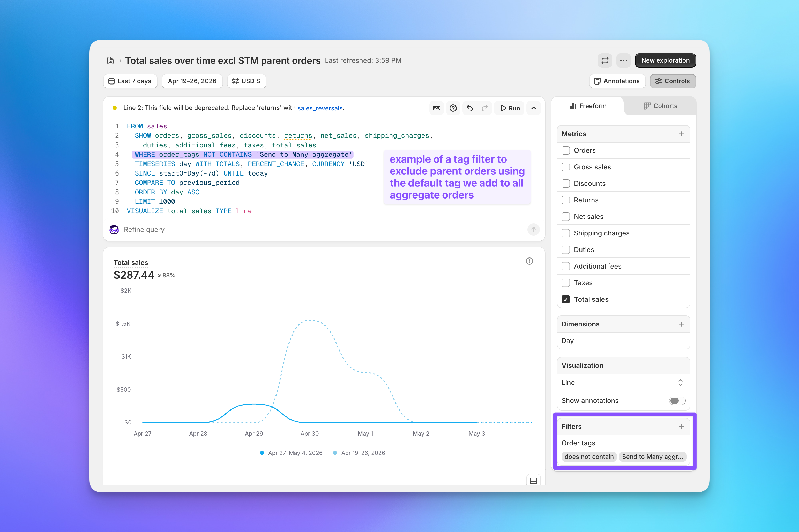Open the Line visualization type dropdown
Screen dimensions: 799x532
click(x=624, y=383)
